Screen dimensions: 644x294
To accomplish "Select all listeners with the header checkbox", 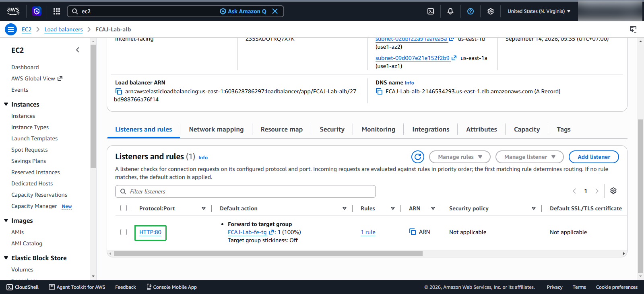I will 124,208.
